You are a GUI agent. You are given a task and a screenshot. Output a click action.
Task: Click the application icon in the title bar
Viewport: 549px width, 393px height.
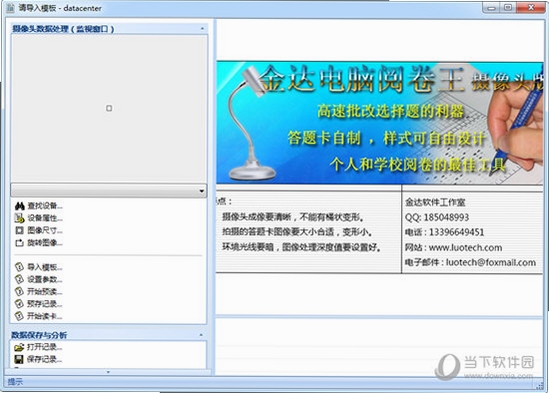[11, 8]
